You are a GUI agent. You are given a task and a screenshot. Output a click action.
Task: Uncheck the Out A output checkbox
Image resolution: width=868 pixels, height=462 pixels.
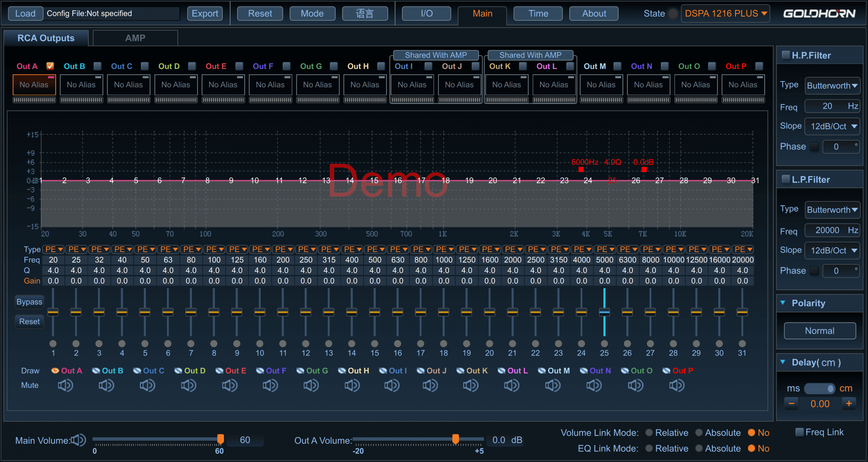(50, 66)
